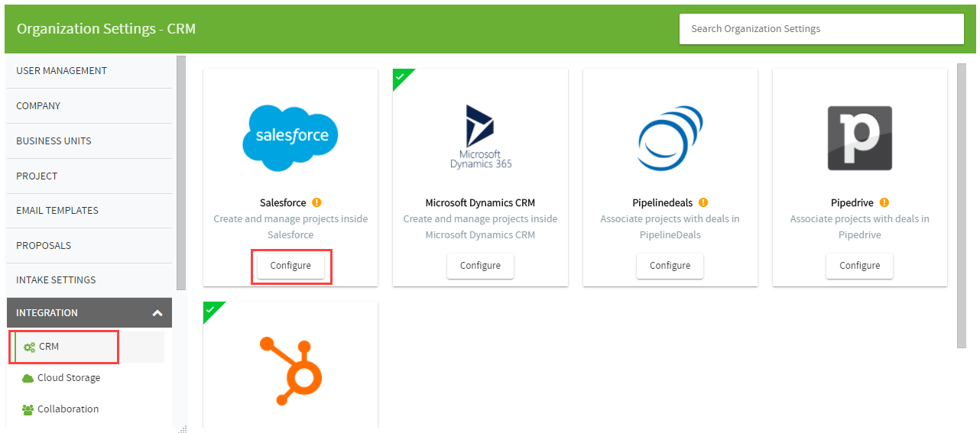Click the 'Associate projects with deals in Pipedrive' description
Screen dimensions: 980x433
coord(860,227)
